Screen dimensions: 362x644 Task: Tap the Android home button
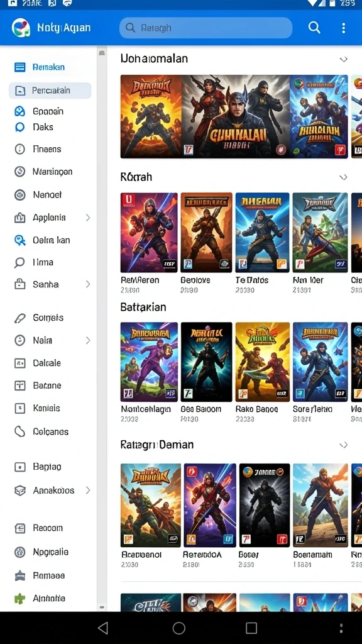(x=179, y=628)
